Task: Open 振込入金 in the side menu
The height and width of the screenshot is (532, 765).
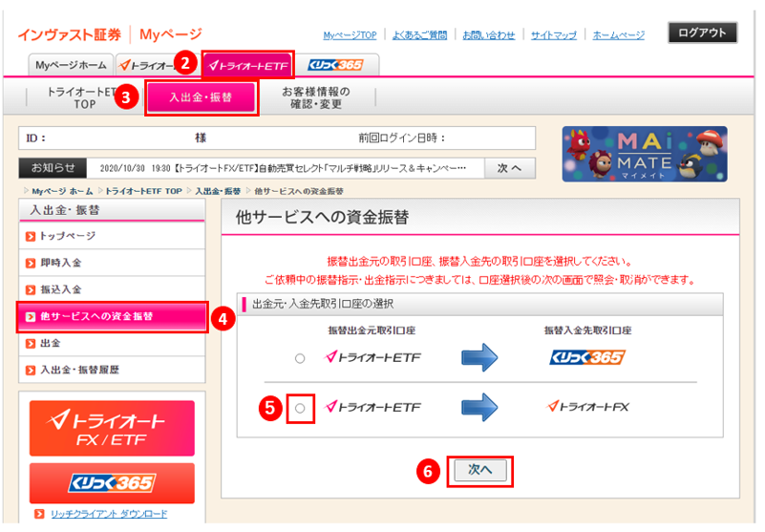Action: coord(112,290)
